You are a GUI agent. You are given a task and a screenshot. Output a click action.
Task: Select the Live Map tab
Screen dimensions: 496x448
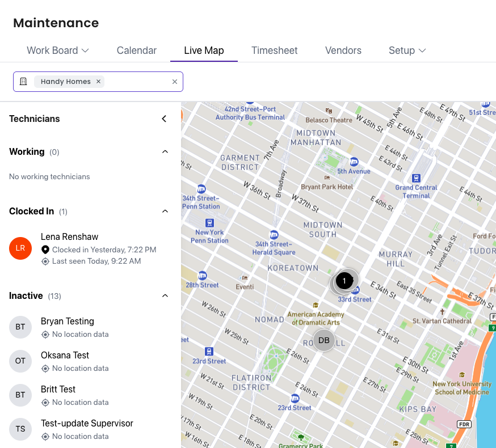(x=204, y=50)
